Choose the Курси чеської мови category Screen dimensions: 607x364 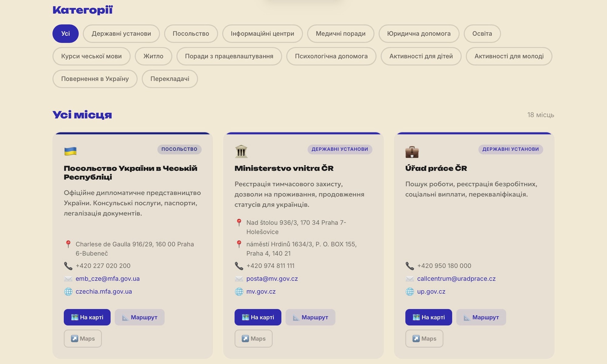(x=91, y=56)
